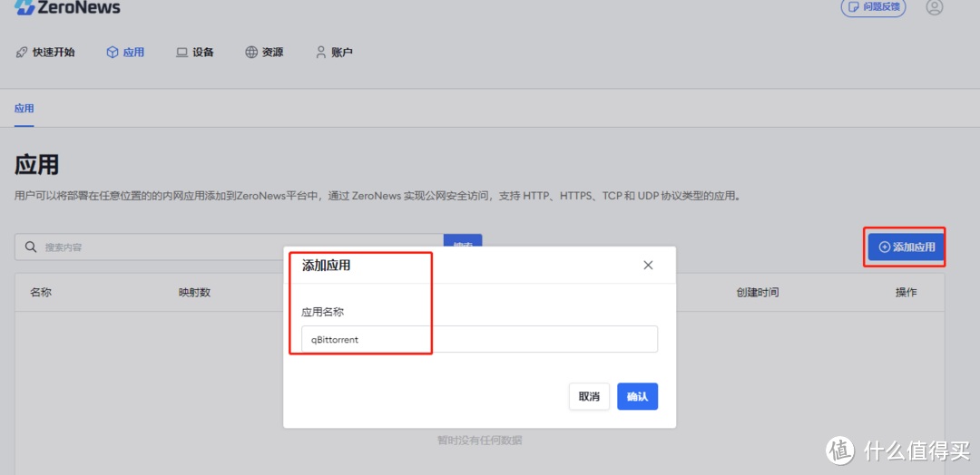Click the plus icon in 添加应用
Screen dimensions: 980x475
(885, 247)
